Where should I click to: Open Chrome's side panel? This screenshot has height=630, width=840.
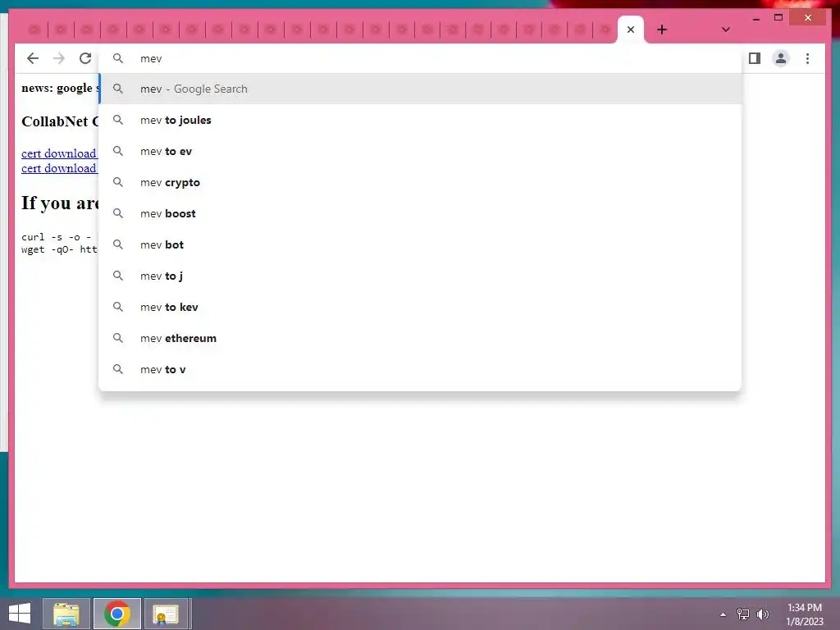755,58
